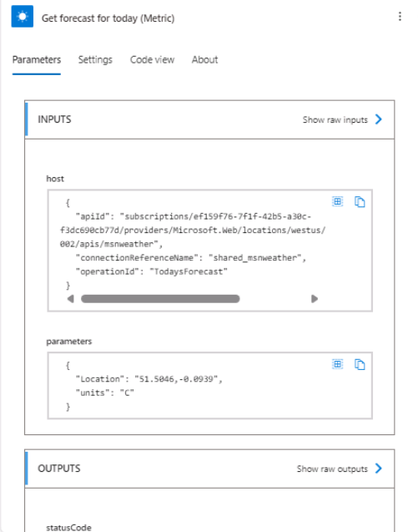Open the About tab
The width and height of the screenshot is (418, 532).
coord(204,60)
